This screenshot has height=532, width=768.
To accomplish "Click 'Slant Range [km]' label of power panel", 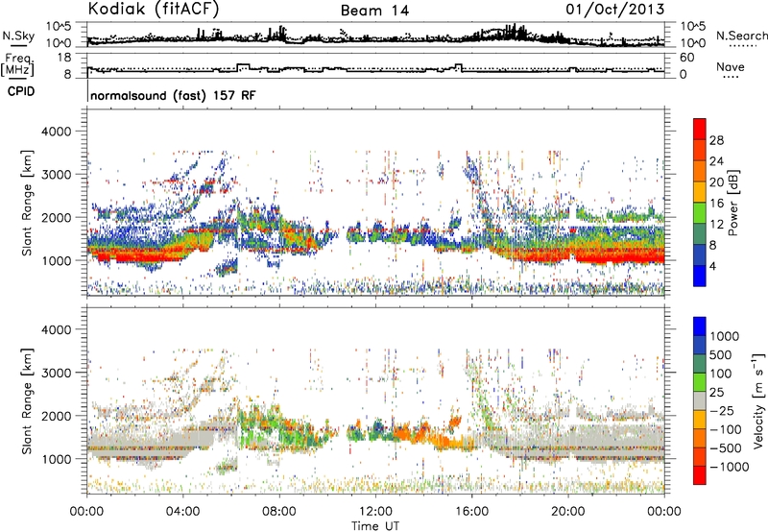I will (28, 203).
